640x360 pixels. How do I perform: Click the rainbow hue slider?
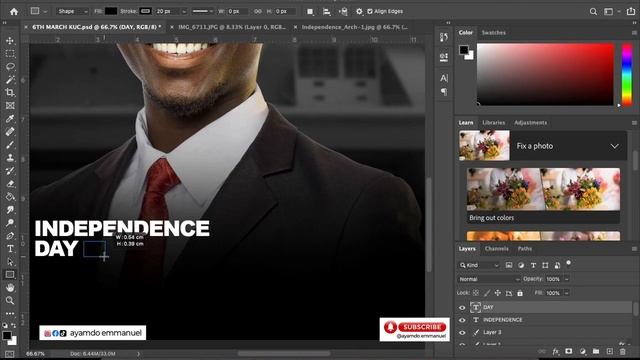pos(627,75)
